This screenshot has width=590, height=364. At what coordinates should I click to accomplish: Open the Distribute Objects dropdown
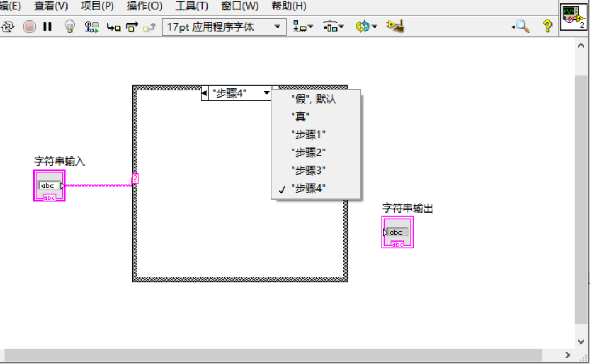tap(334, 27)
